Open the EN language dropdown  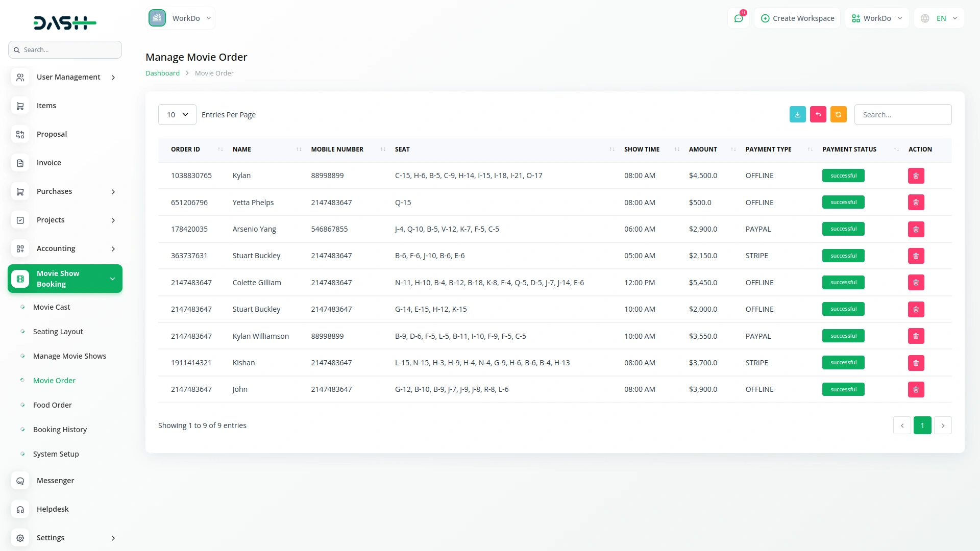pyautogui.click(x=939, y=18)
